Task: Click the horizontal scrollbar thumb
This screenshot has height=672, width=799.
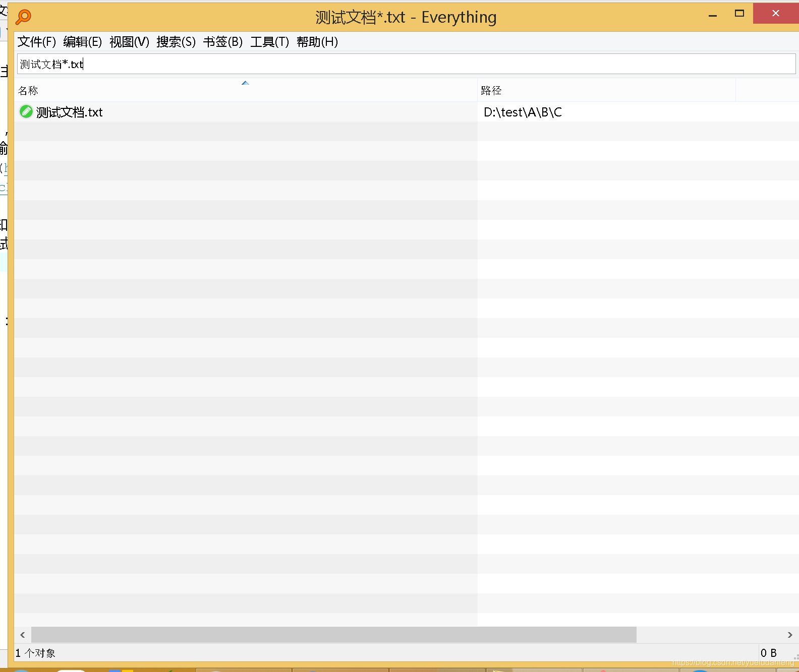Action: 334,635
